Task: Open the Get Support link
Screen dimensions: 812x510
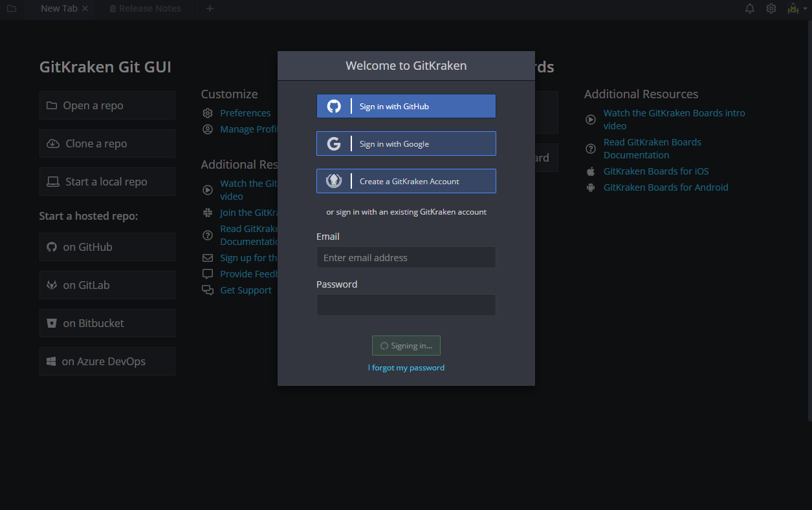Action: point(246,290)
